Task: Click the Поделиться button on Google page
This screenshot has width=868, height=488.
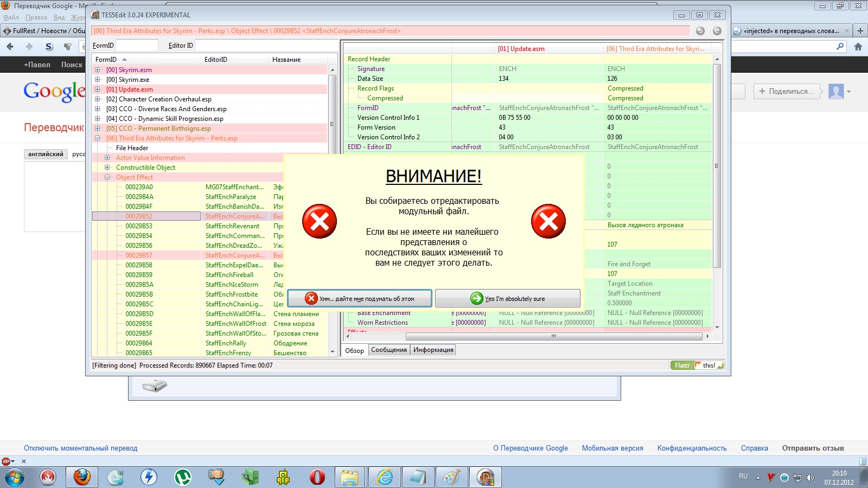Action: pos(787,91)
